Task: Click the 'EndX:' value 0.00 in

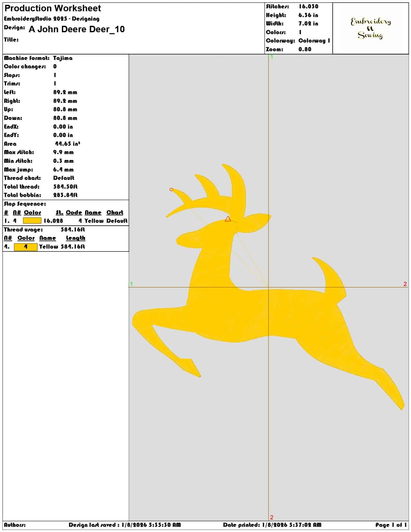Action: click(x=63, y=127)
